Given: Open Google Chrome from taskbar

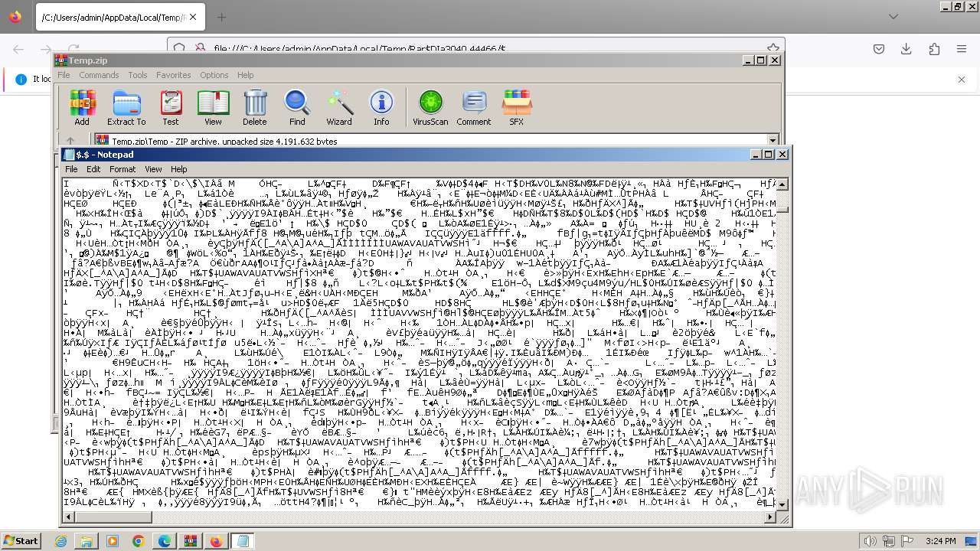Looking at the screenshot, I should click(139, 541).
